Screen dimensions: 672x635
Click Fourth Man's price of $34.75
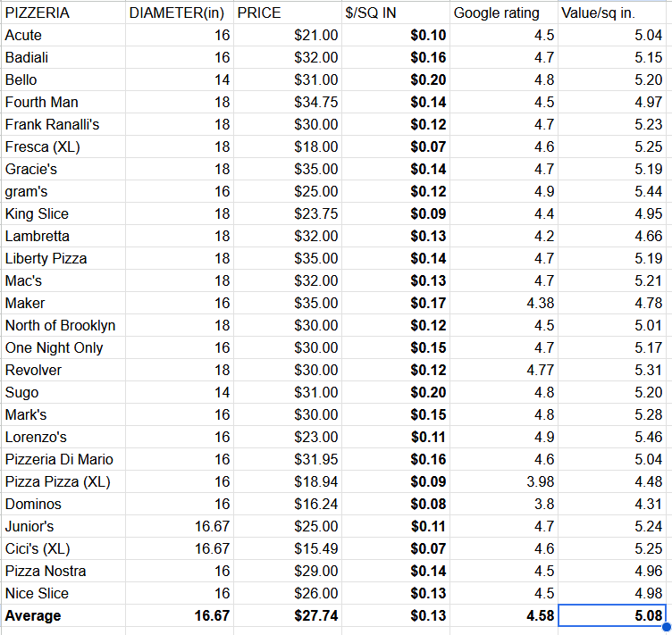(287, 102)
